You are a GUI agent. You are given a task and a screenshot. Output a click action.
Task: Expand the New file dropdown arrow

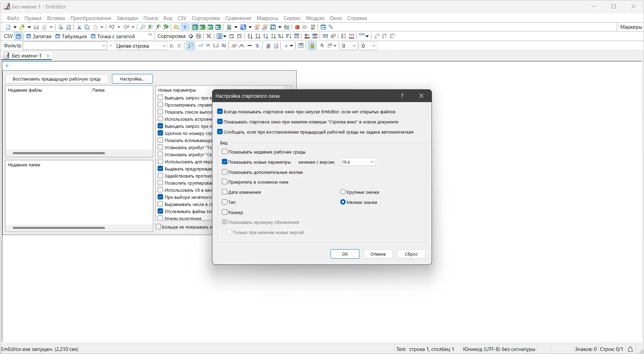tap(15, 27)
